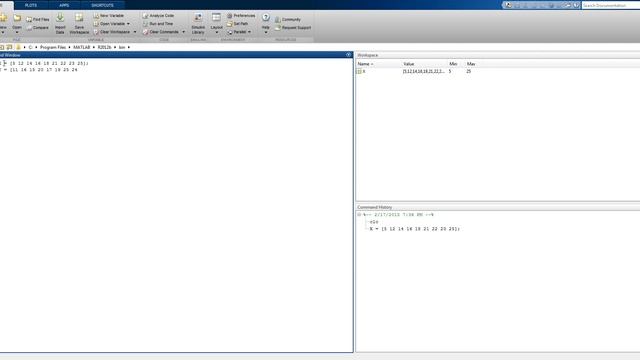
Task: Click the Help question mark icon
Action: [x=266, y=17]
